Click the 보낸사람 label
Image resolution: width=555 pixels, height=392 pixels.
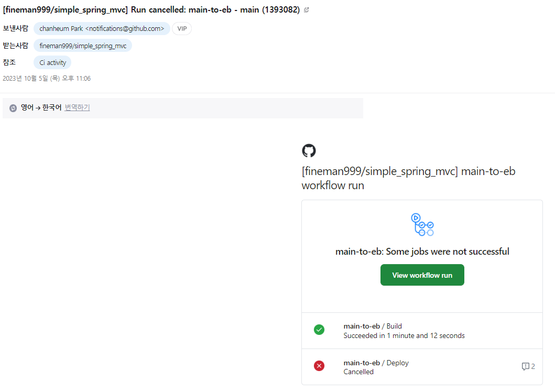[15, 28]
